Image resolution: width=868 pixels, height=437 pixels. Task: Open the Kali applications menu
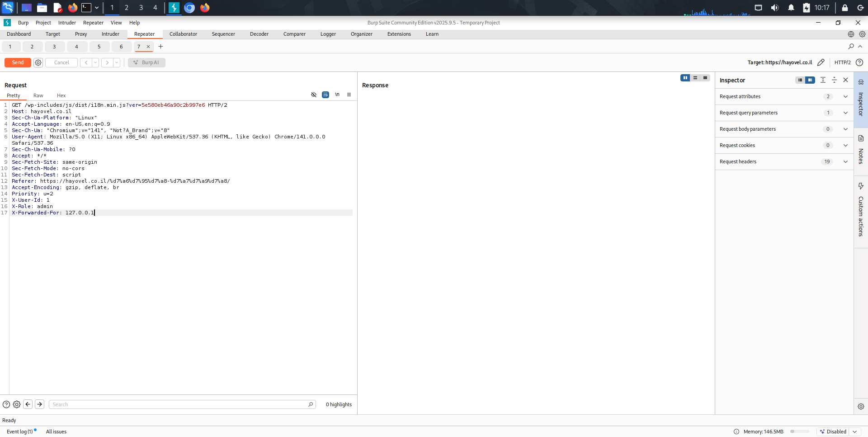[8, 8]
